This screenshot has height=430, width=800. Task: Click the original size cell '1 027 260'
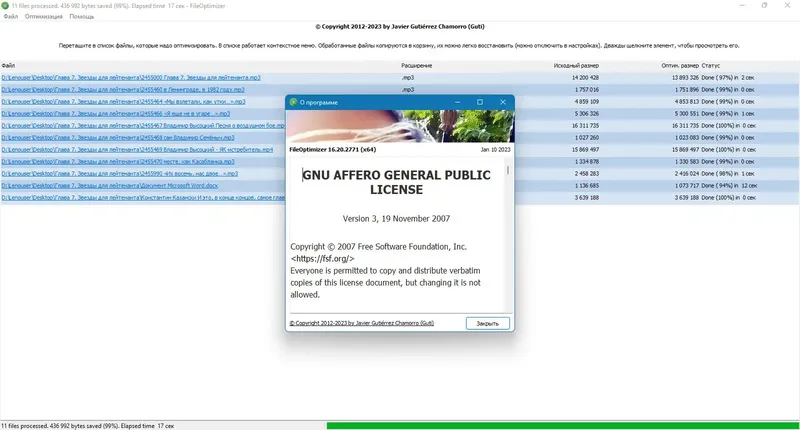(x=587, y=137)
